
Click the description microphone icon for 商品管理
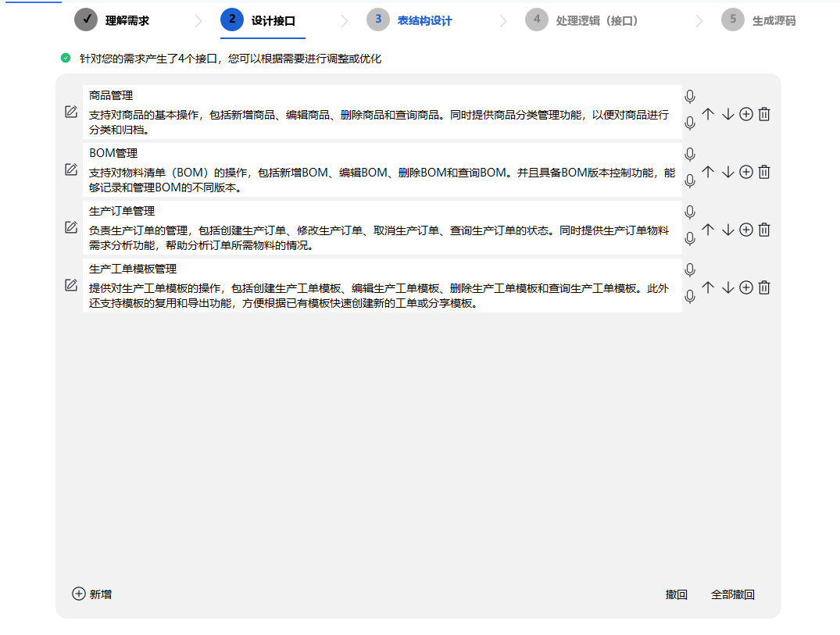coord(690,123)
